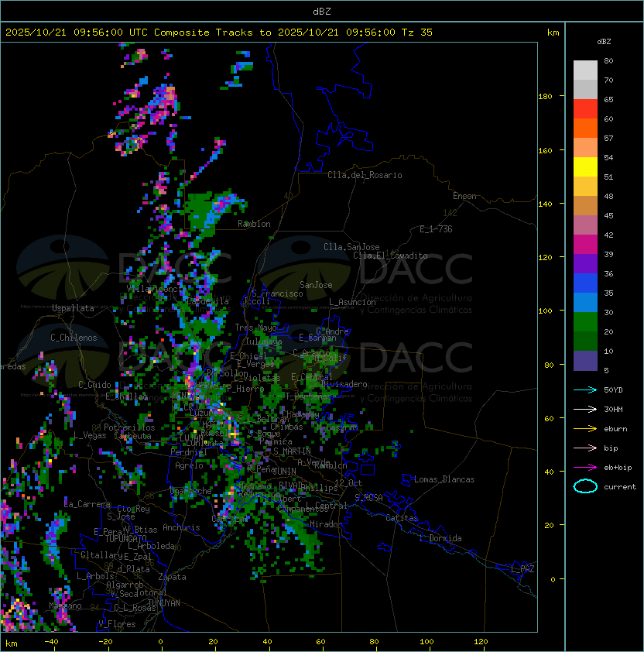Click the white 30HM arrow in legend
Viewport: 644px width, 652px height.
coord(585,409)
